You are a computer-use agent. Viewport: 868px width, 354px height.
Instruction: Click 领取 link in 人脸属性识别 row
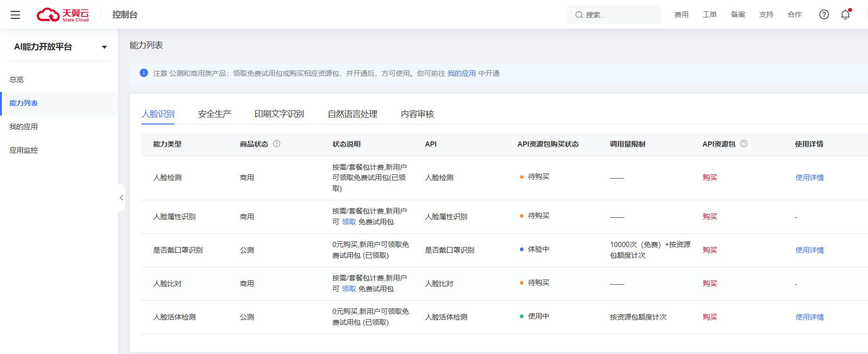click(x=349, y=222)
